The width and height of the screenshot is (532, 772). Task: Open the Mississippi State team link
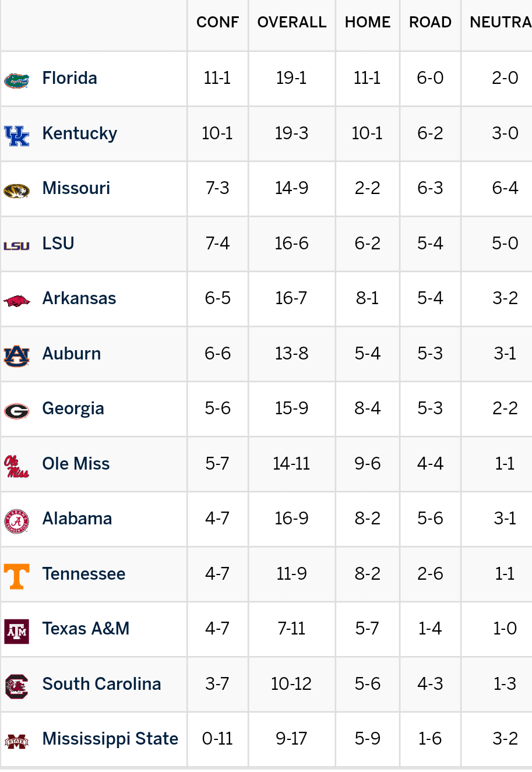(x=110, y=739)
